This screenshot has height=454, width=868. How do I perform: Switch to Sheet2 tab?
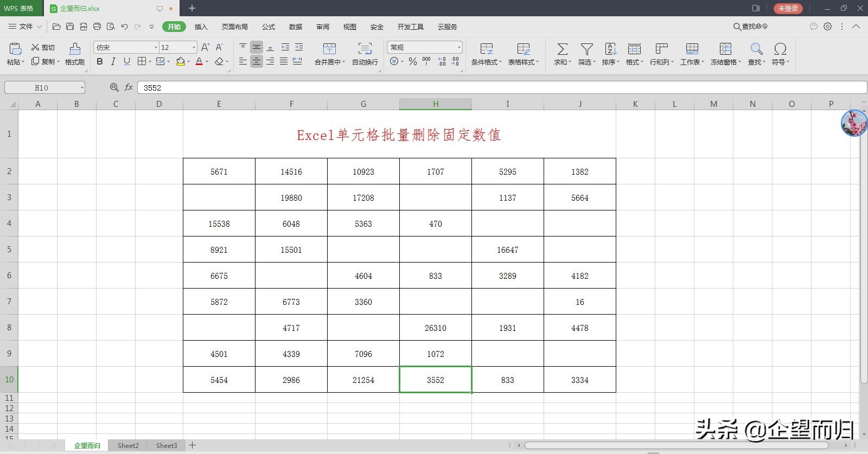pyautogui.click(x=128, y=445)
